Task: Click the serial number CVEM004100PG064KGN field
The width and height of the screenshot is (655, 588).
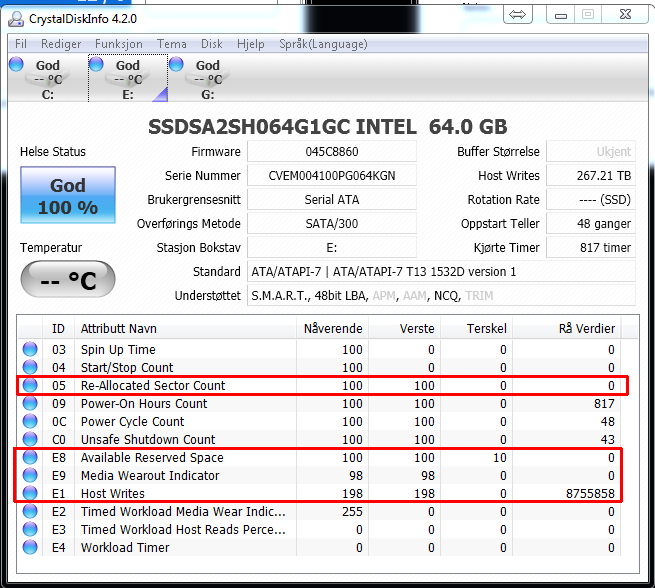Action: (x=332, y=175)
